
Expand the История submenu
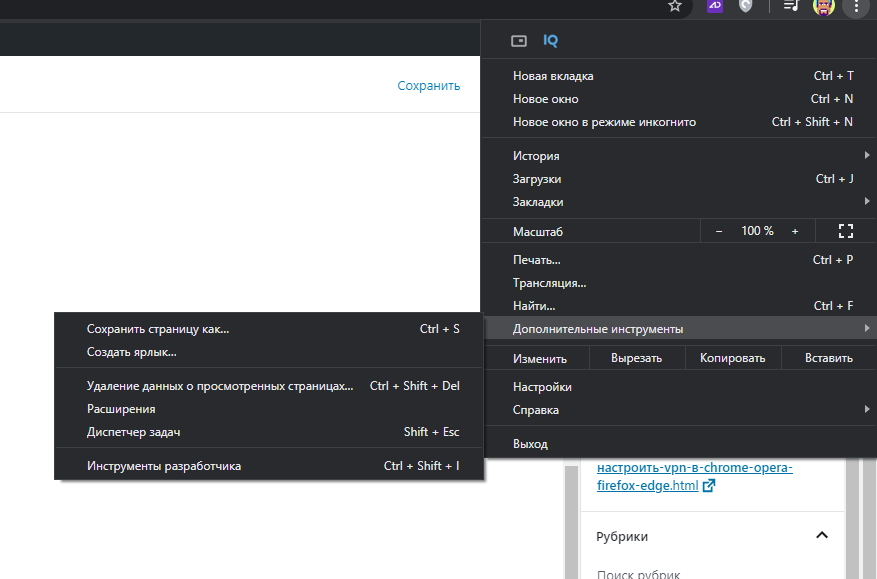(x=678, y=156)
